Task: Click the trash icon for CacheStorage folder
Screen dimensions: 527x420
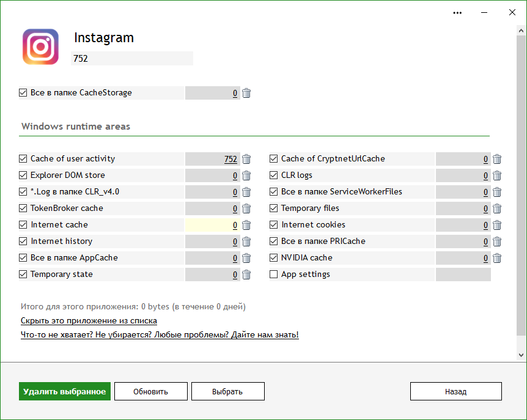Action: pyautogui.click(x=246, y=93)
